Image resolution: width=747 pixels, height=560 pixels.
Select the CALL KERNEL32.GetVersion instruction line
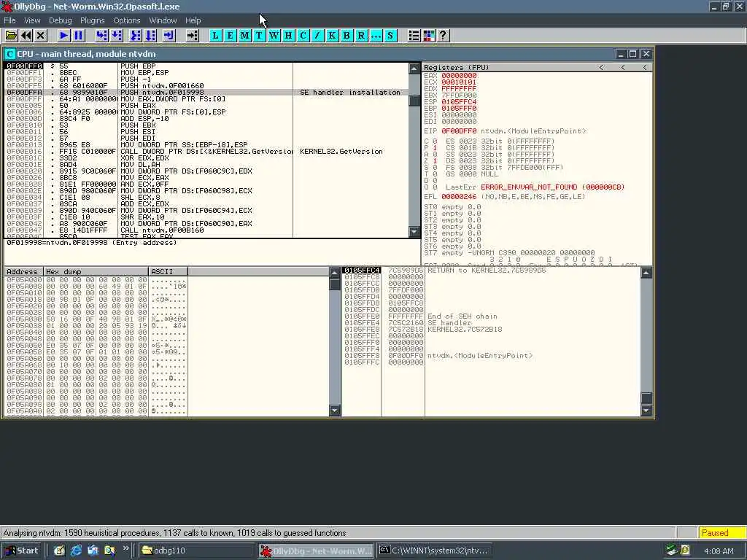[206, 152]
